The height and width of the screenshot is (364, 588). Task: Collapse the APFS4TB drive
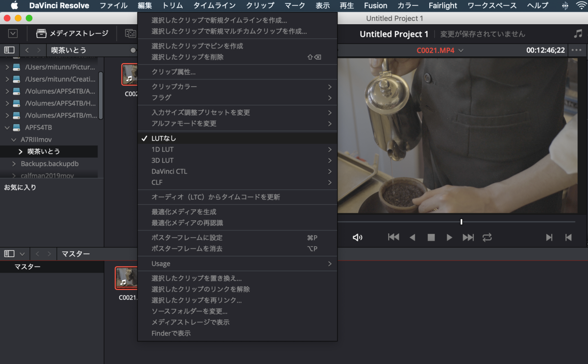(7, 127)
